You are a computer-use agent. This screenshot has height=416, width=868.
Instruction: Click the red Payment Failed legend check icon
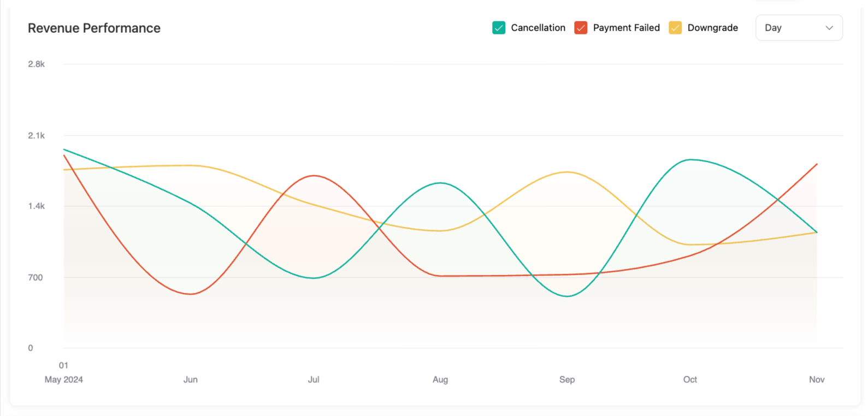coord(580,27)
